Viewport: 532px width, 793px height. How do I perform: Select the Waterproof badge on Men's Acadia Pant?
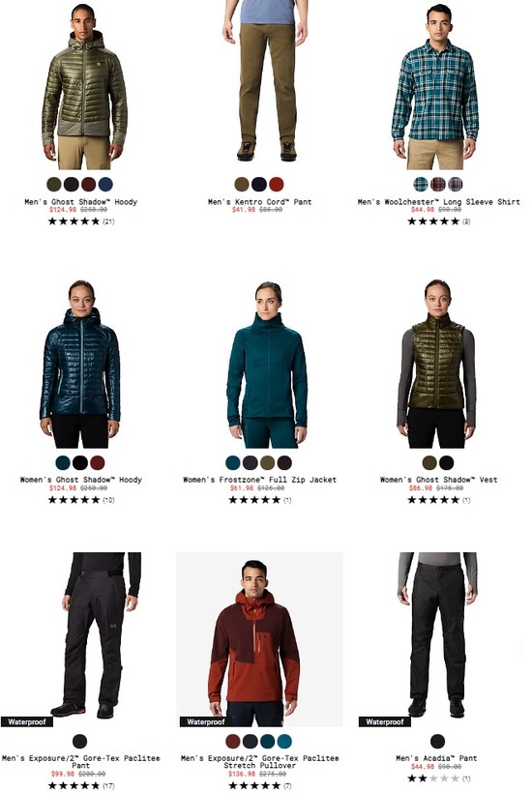(384, 721)
